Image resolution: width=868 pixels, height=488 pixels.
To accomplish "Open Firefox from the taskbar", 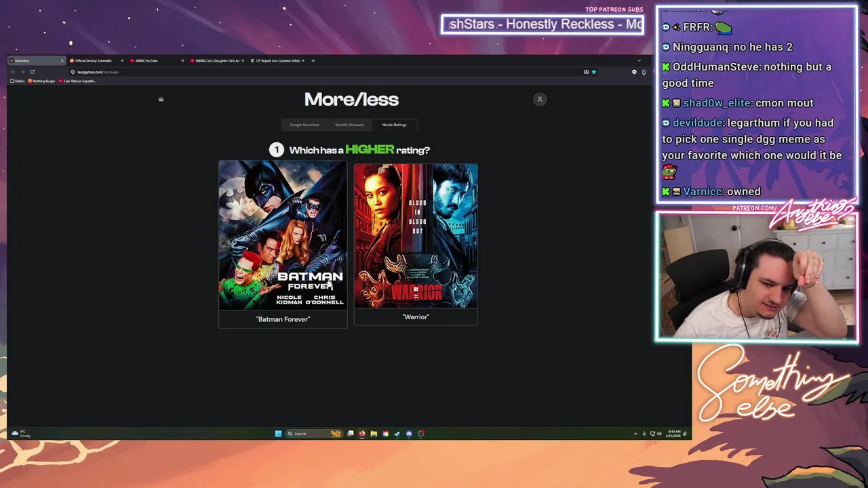I will (x=362, y=434).
